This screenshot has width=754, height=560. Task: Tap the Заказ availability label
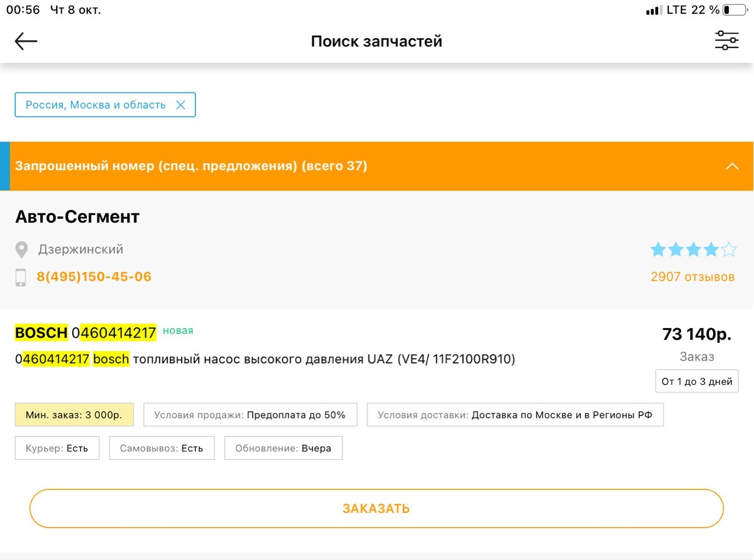click(697, 357)
